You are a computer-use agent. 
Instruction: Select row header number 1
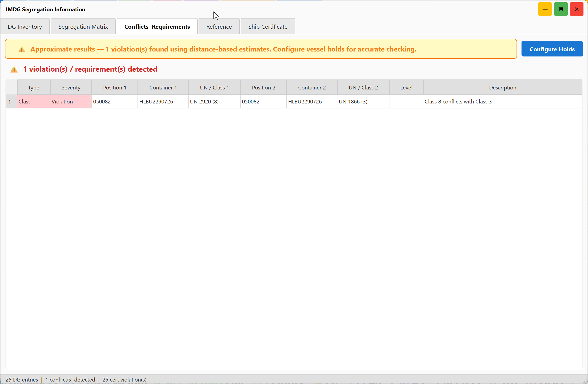(11, 102)
